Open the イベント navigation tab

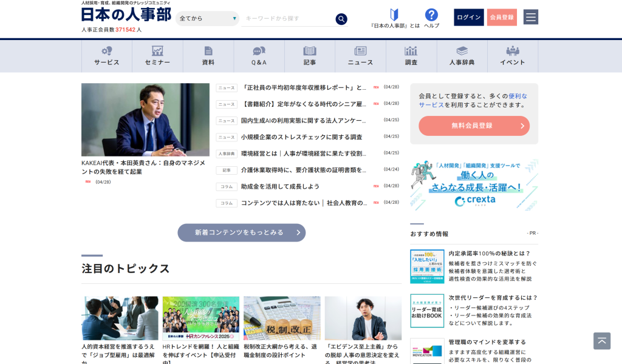coord(513,56)
